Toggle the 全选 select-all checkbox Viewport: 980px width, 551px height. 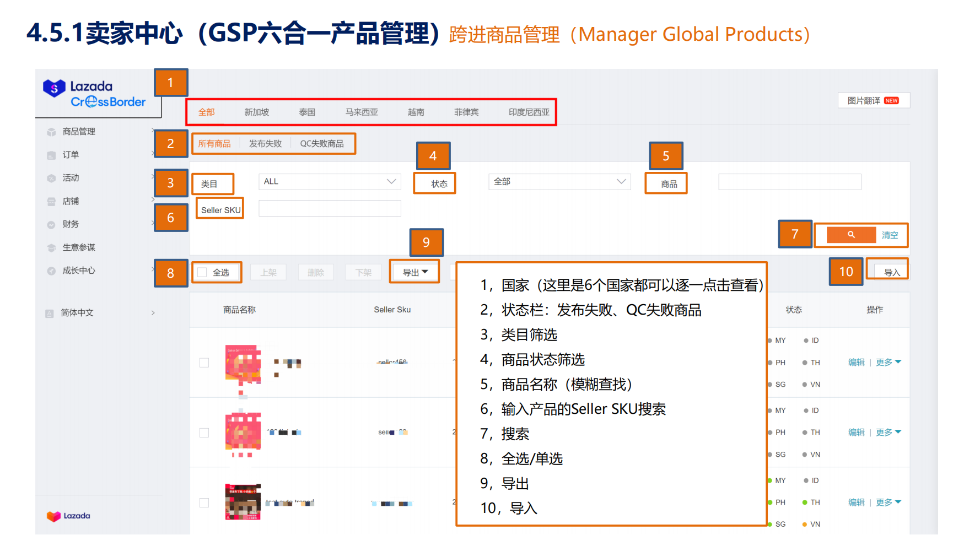(202, 272)
